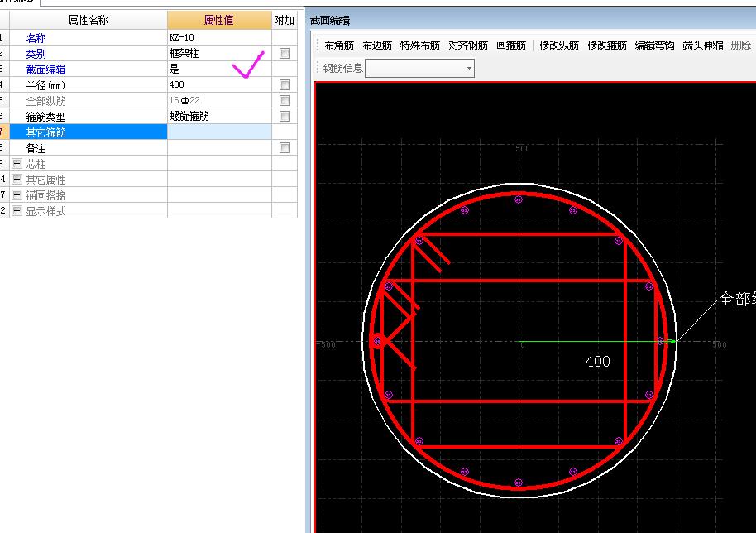
Task: Activate the 对齐钢筋 command
Action: coord(467,46)
